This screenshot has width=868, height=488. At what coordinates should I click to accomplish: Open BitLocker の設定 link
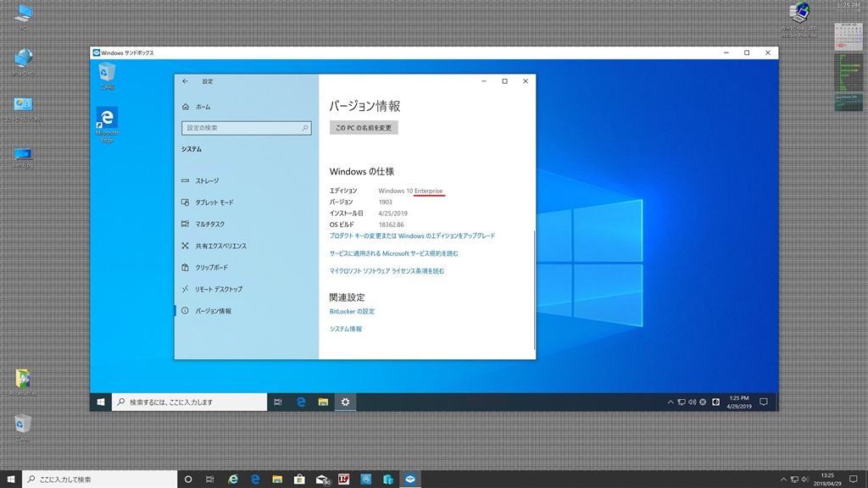(x=352, y=312)
